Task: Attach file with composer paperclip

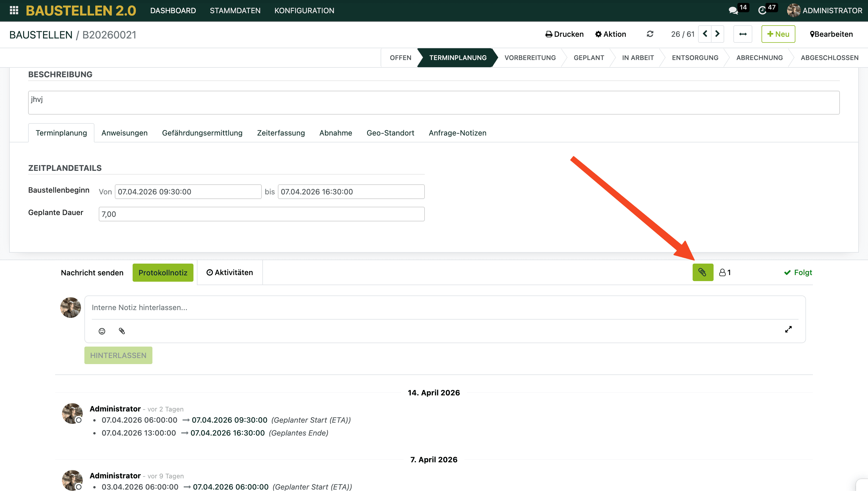Action: point(122,331)
